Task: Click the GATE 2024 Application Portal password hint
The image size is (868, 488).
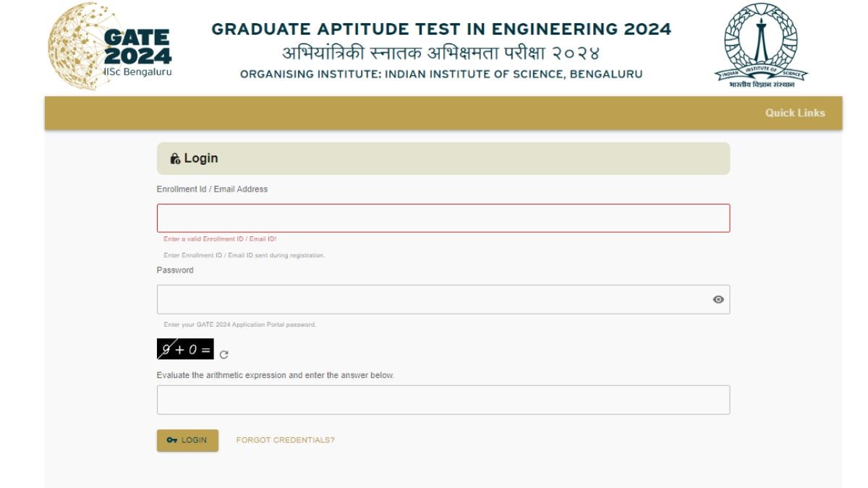Action: click(239, 325)
